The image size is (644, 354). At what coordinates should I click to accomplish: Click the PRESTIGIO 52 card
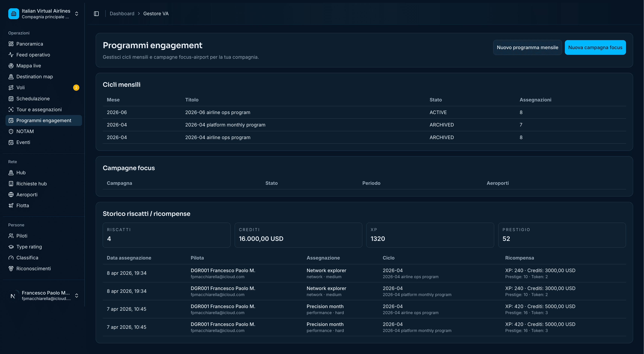[562, 235]
